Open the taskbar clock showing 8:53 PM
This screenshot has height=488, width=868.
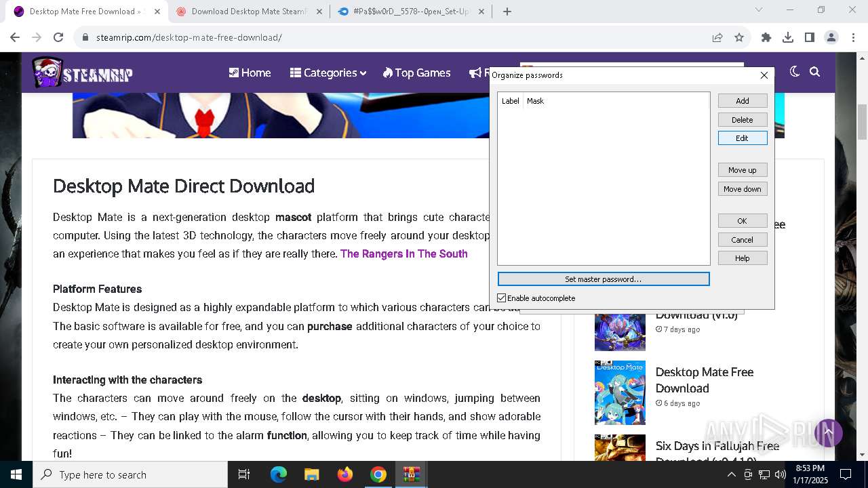coord(810,474)
